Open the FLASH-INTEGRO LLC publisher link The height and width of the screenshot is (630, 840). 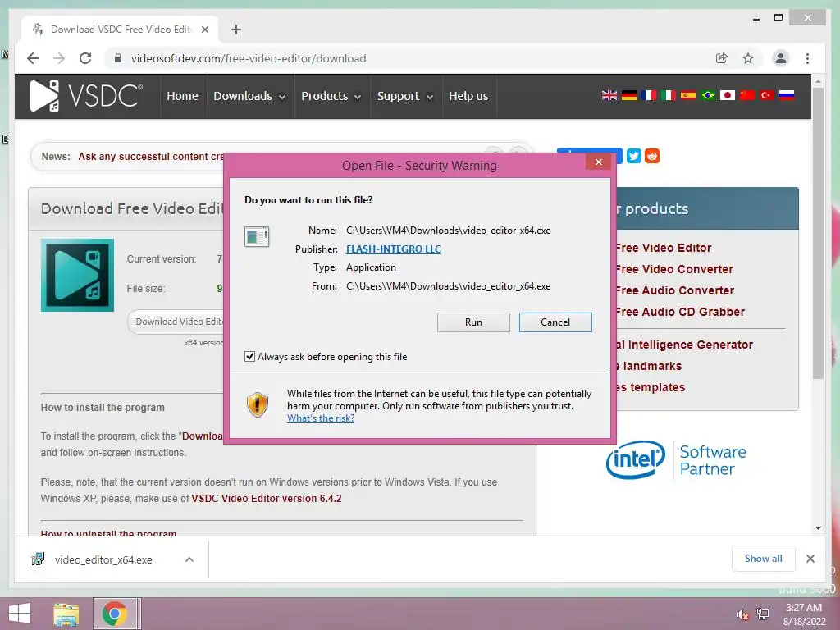(393, 249)
